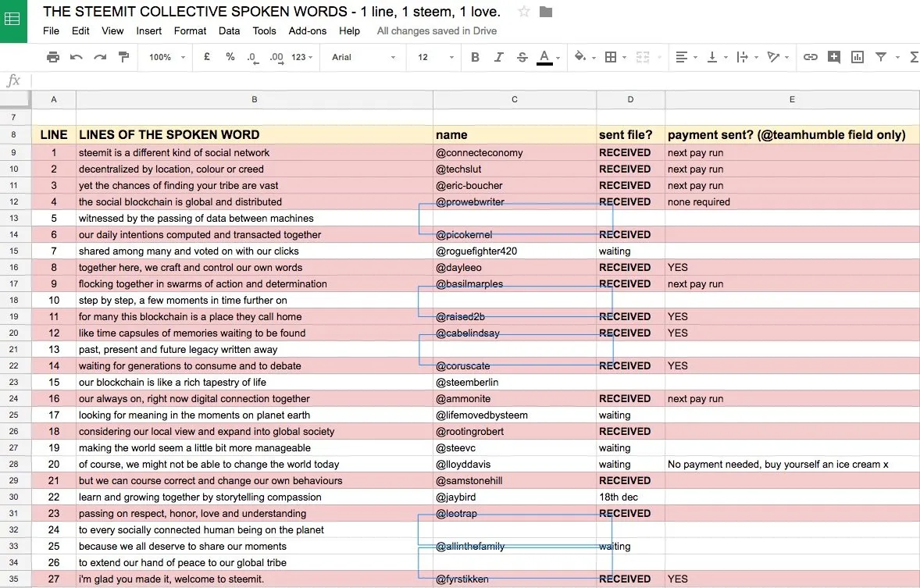The height and width of the screenshot is (588, 920).
Task: Open the Google Sheets home icon
Action: pos(13,20)
